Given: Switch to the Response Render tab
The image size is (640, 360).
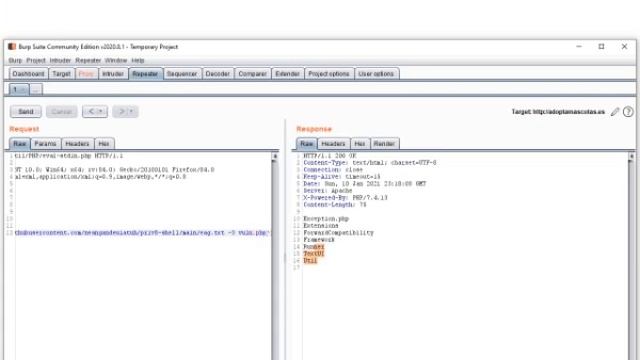Looking at the screenshot, I should click(x=384, y=144).
